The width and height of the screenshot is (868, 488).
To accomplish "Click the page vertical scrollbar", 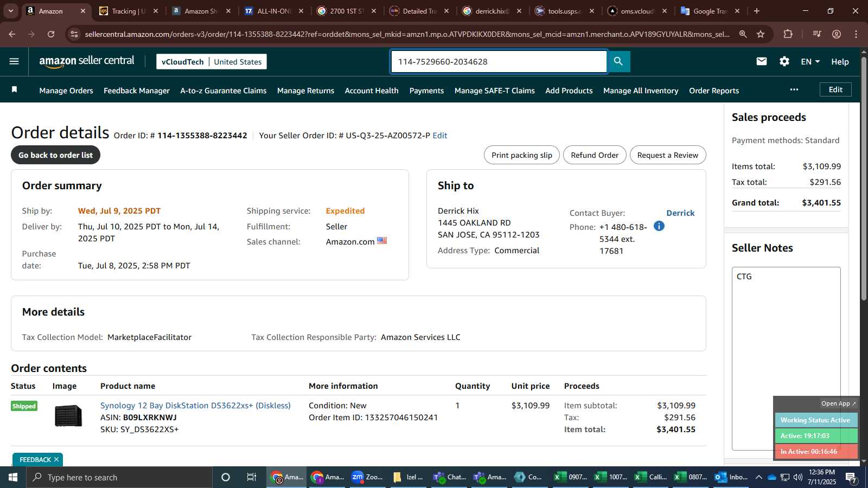I will tap(864, 179).
